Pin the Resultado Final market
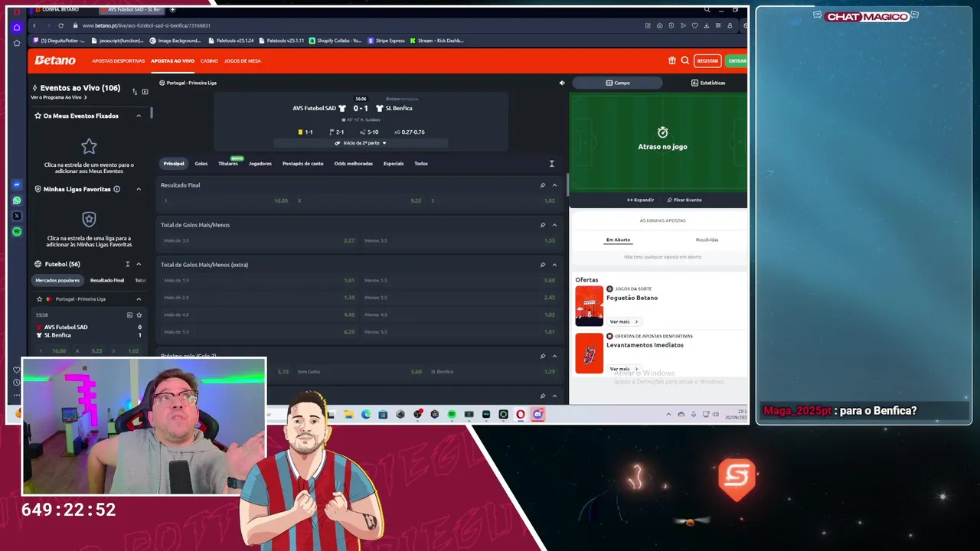The width and height of the screenshot is (980, 551). pos(543,185)
